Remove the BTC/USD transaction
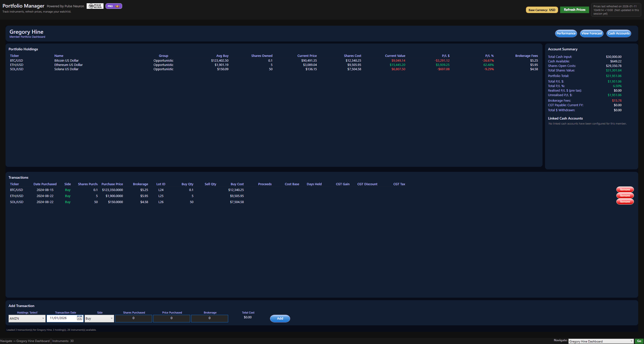The height and width of the screenshot is (344, 644). pos(625,189)
